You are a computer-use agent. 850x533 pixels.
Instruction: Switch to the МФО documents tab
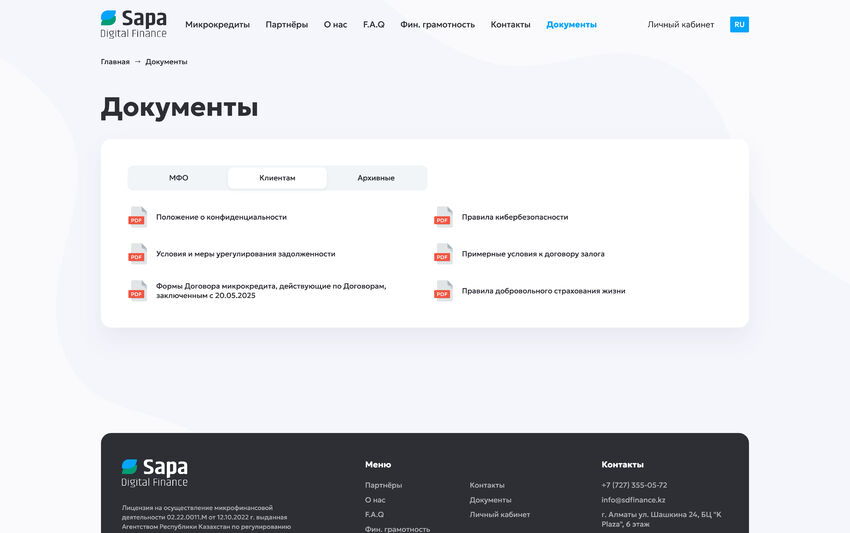tap(178, 178)
